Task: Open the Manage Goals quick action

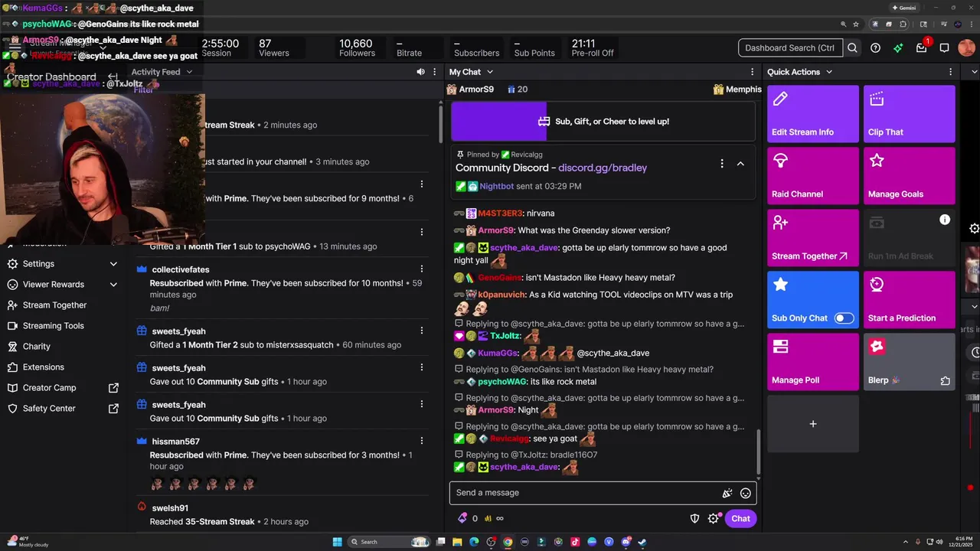Action: (910, 175)
